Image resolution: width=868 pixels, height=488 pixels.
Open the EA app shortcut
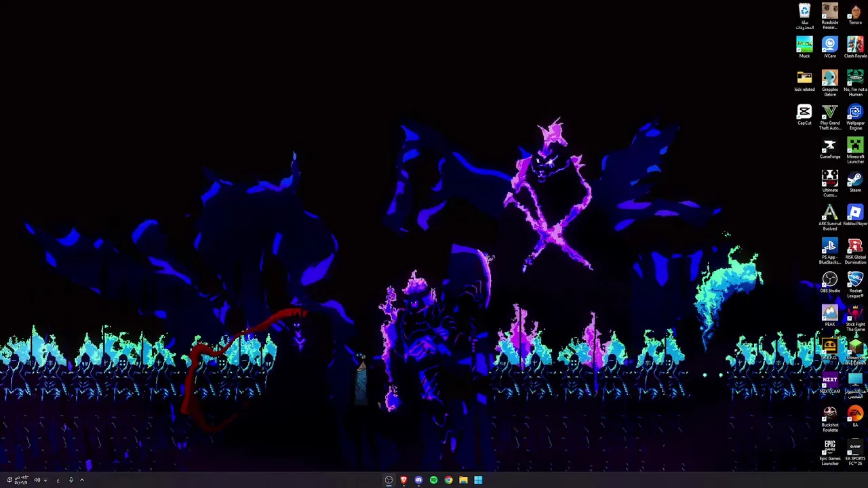[x=855, y=416]
